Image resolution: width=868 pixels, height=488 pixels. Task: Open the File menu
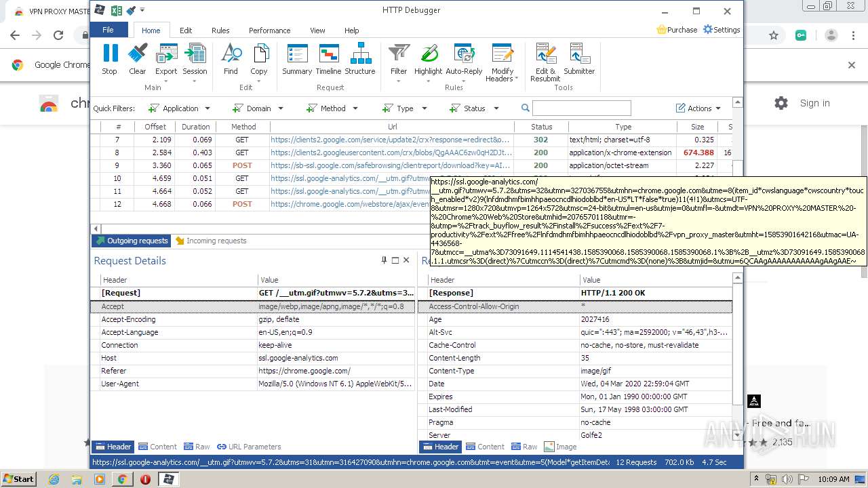[x=108, y=30]
